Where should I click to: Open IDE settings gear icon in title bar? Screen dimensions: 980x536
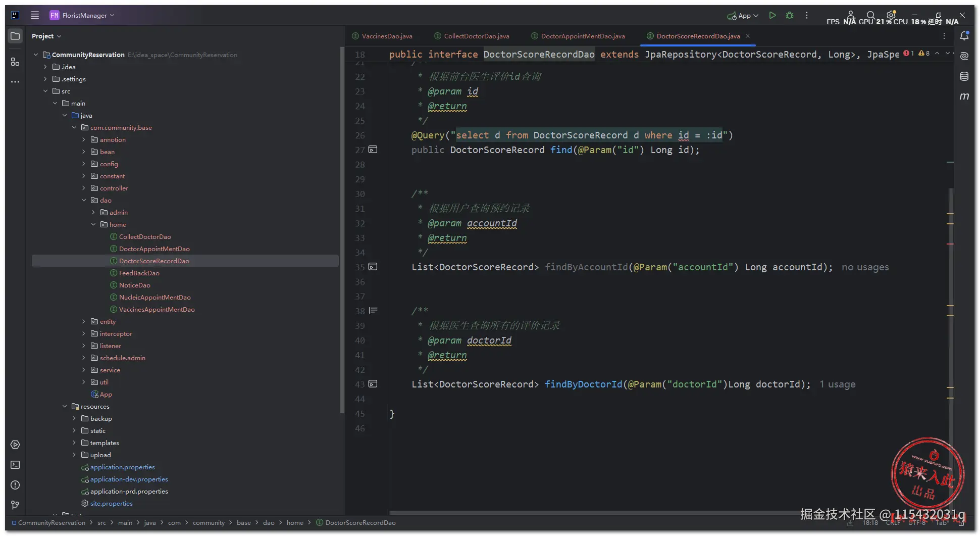(891, 15)
